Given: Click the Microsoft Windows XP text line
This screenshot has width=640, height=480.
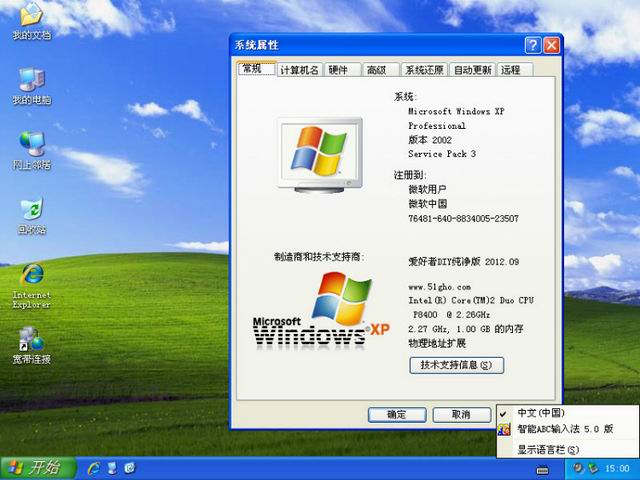Looking at the screenshot, I should [456, 111].
